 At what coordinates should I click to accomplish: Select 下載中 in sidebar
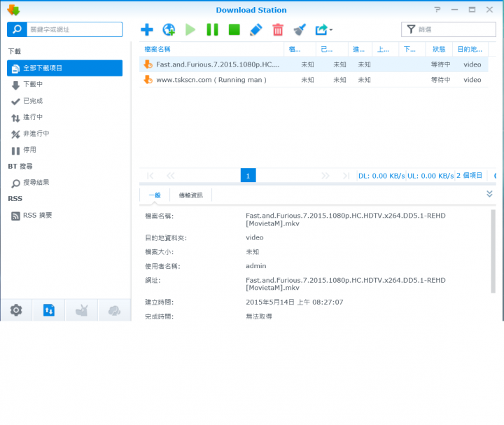tap(64, 85)
